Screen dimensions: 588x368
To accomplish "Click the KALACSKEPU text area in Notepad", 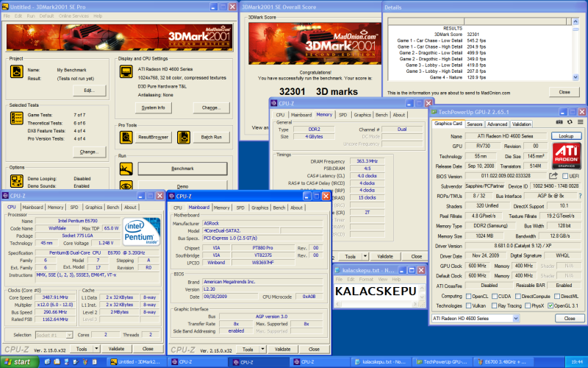I will tap(376, 291).
